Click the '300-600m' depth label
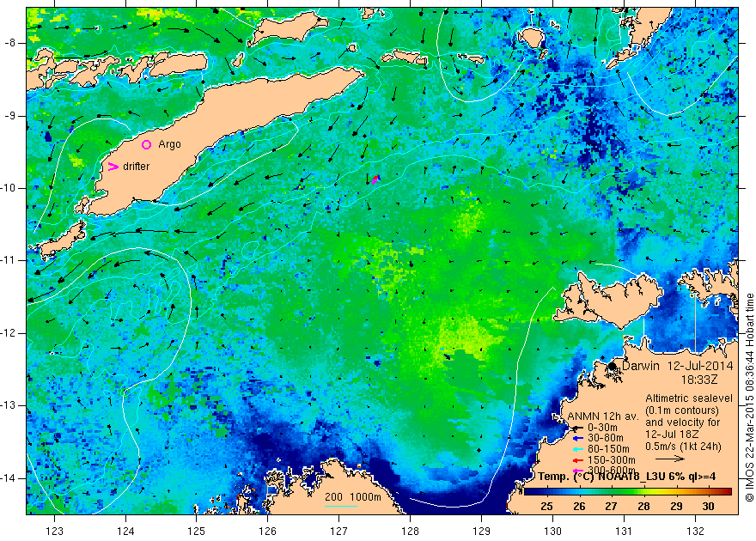The width and height of the screenshot is (756, 541). coord(611,470)
